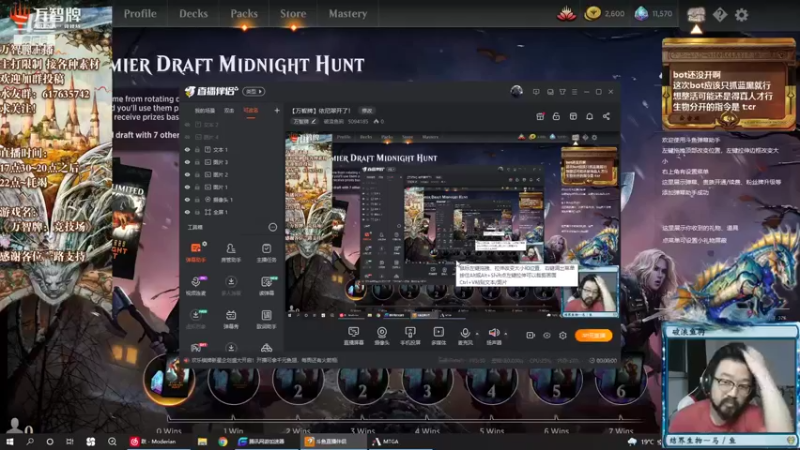800x450 pixels.
Task: Open stream settings gear beside start button
Action: 563,335
